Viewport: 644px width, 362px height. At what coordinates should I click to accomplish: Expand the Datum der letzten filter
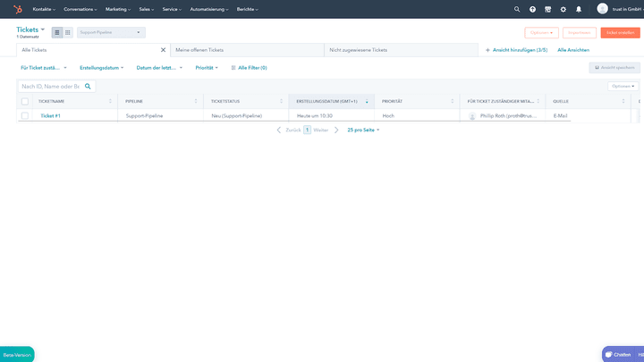click(159, 68)
